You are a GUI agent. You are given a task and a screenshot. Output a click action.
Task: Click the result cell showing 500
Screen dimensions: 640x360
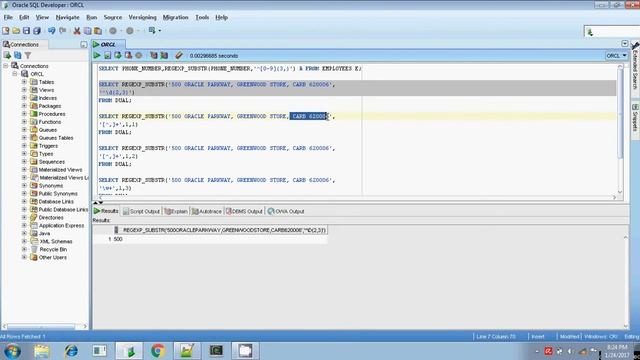tap(220, 239)
